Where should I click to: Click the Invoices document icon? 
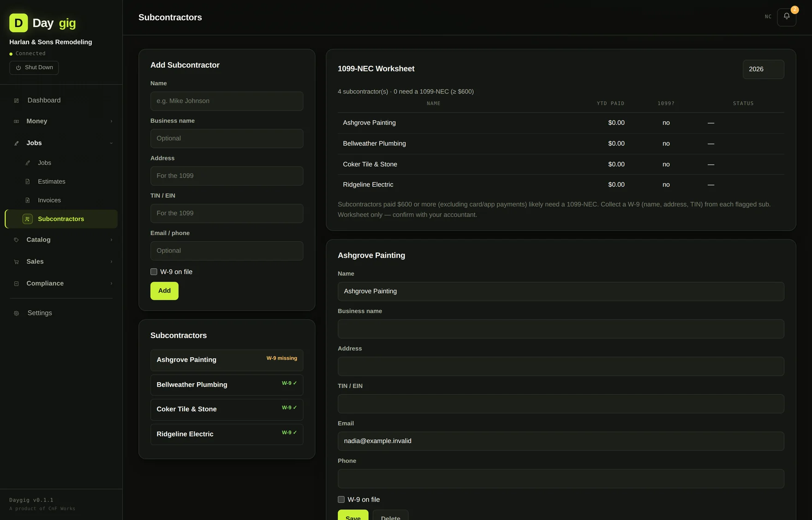[28, 200]
